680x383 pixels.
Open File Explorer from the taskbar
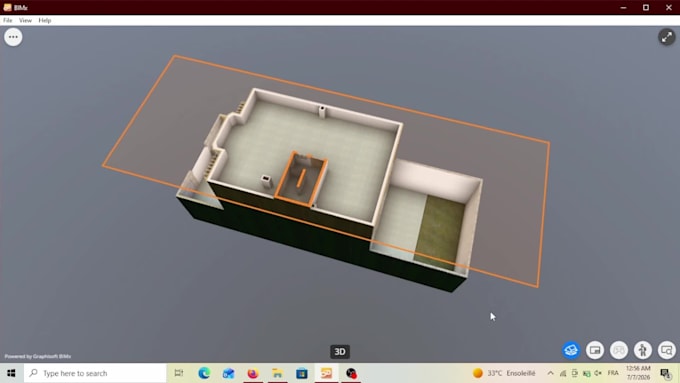[x=278, y=373]
